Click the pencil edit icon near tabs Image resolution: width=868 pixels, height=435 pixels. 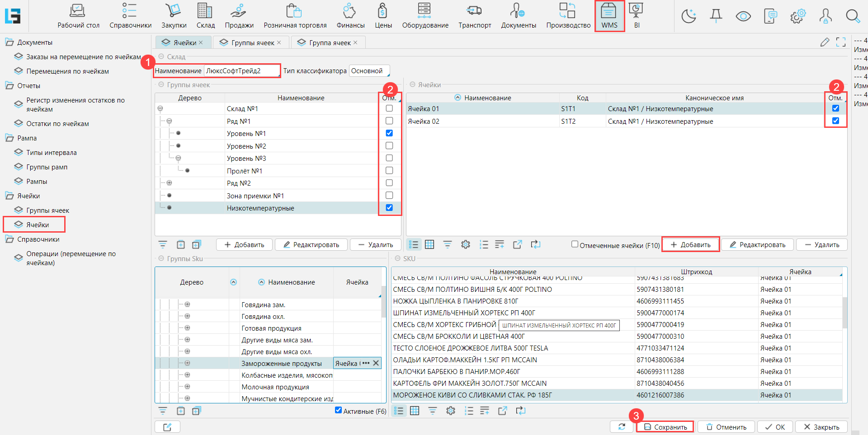point(825,42)
